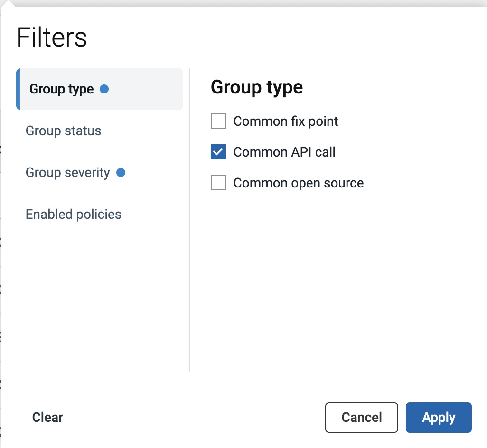Click the blue active bar left of Group type
The height and width of the screenshot is (448, 487).
coord(18,89)
